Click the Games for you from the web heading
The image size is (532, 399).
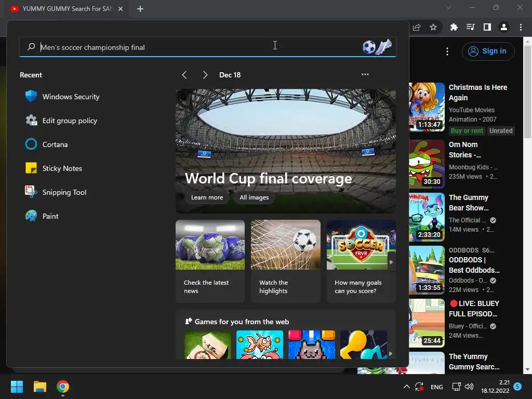pos(242,322)
